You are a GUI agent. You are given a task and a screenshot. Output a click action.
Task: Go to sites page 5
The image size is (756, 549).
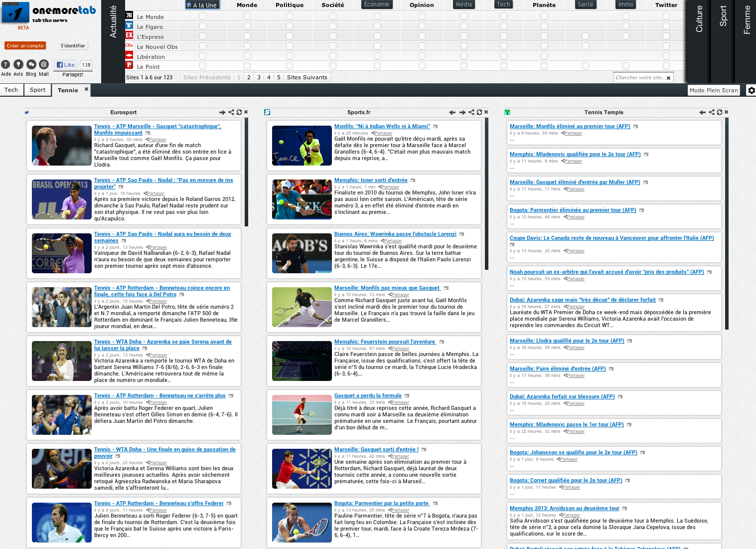[x=279, y=77]
